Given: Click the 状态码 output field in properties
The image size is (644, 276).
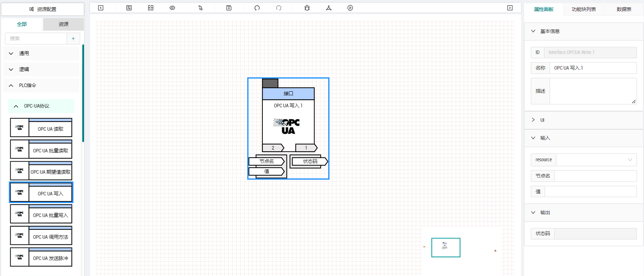Looking at the screenshot, I should point(595,233).
